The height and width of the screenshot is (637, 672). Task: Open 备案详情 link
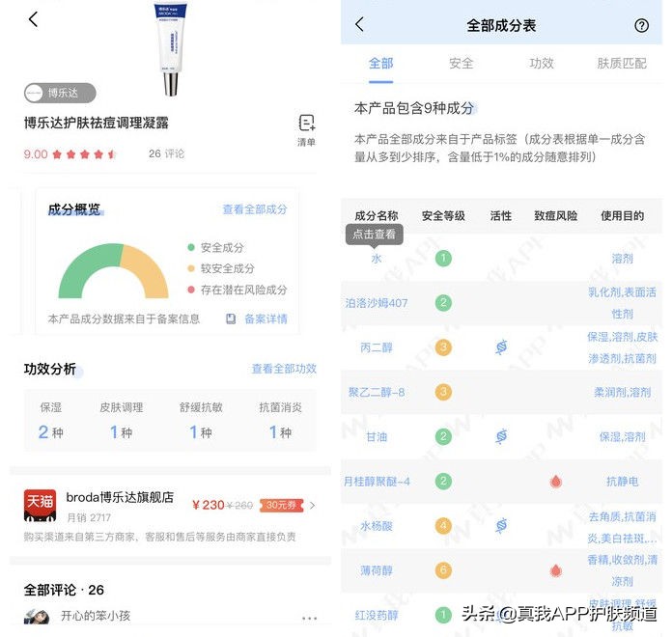coord(266,318)
